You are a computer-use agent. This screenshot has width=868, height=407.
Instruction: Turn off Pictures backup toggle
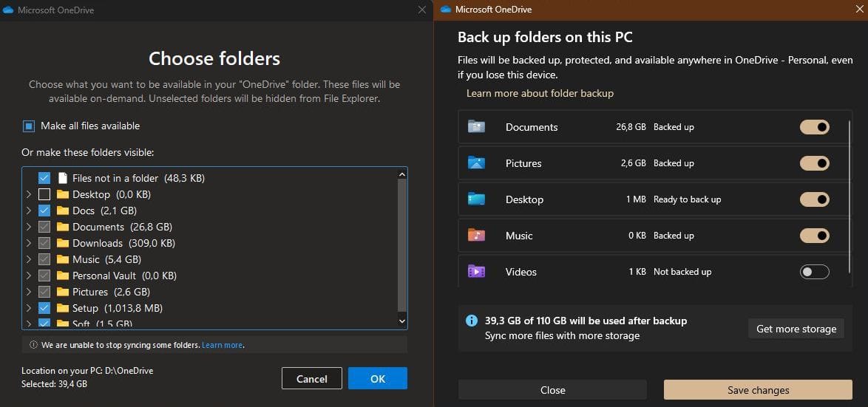point(814,163)
